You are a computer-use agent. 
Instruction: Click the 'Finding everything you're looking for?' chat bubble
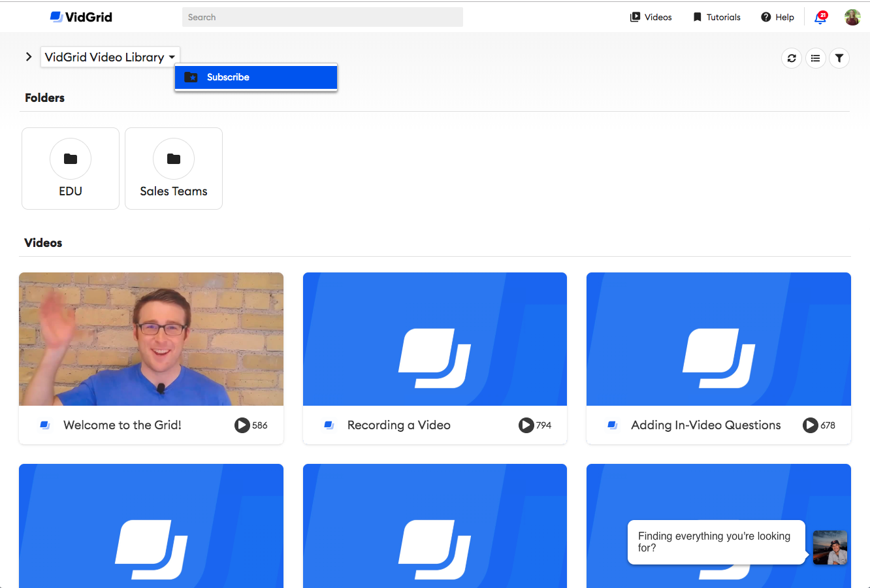716,542
